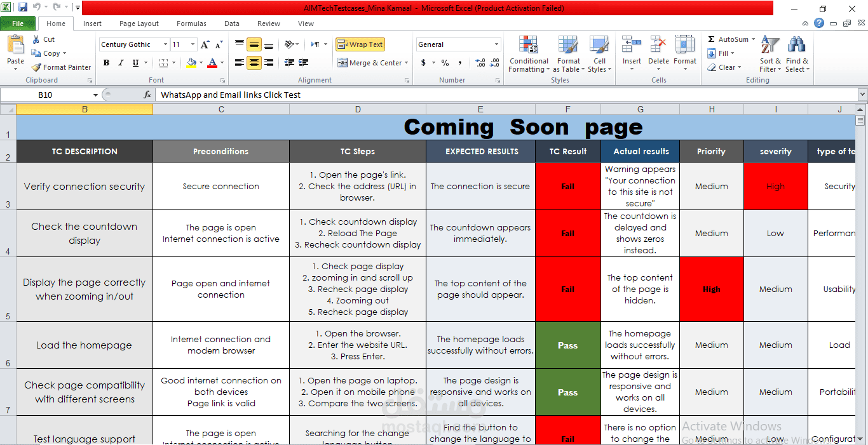Click the Select All corner button
Image resolution: width=868 pixels, height=445 pixels.
tap(8, 109)
